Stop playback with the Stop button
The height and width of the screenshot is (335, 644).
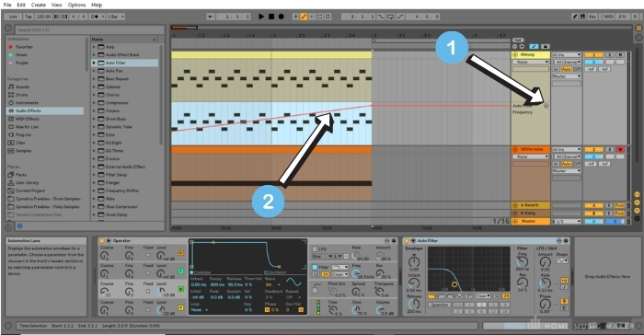point(271,17)
